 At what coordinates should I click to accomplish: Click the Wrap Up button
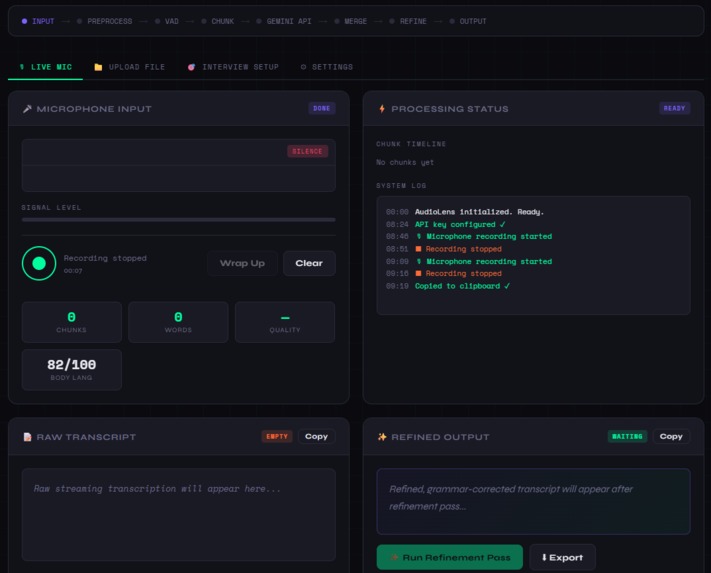point(242,263)
